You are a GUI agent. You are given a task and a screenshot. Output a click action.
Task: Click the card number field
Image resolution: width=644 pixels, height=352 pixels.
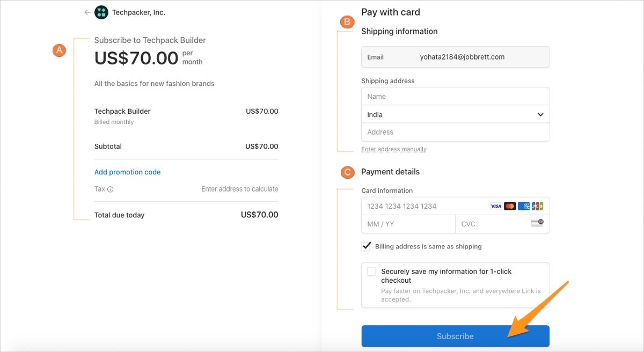[424, 206]
